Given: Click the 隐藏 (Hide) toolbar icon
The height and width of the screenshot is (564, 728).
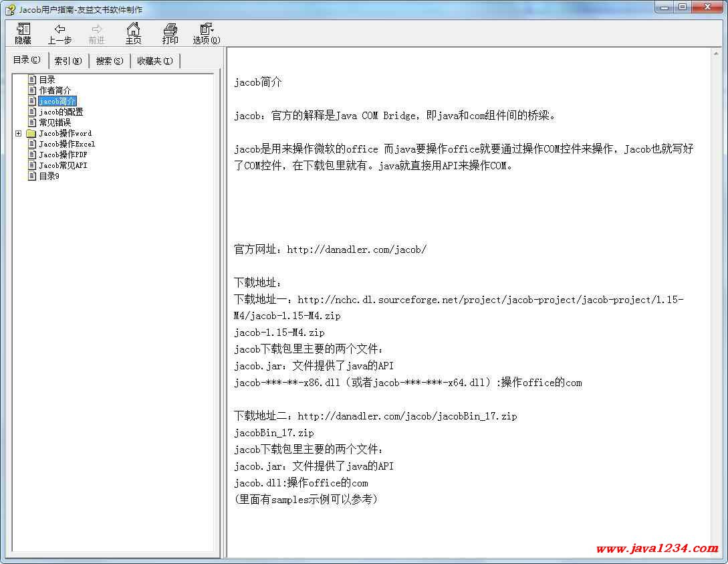Looking at the screenshot, I should tap(23, 33).
